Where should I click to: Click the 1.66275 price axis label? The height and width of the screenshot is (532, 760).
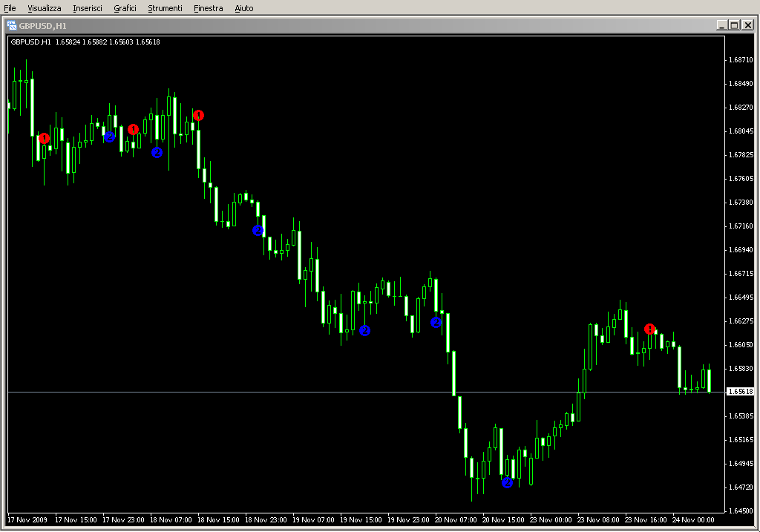point(741,321)
